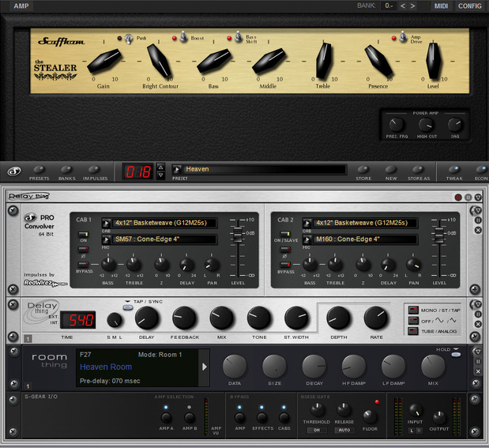Click the room HF DAMP knob
Image resolution: width=489 pixels, height=448 pixels.
coord(354,367)
